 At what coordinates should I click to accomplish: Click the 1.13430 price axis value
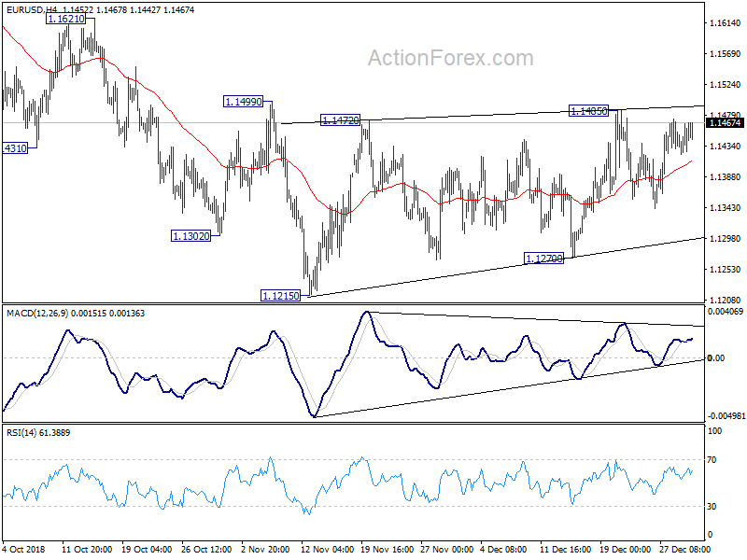[x=726, y=207]
